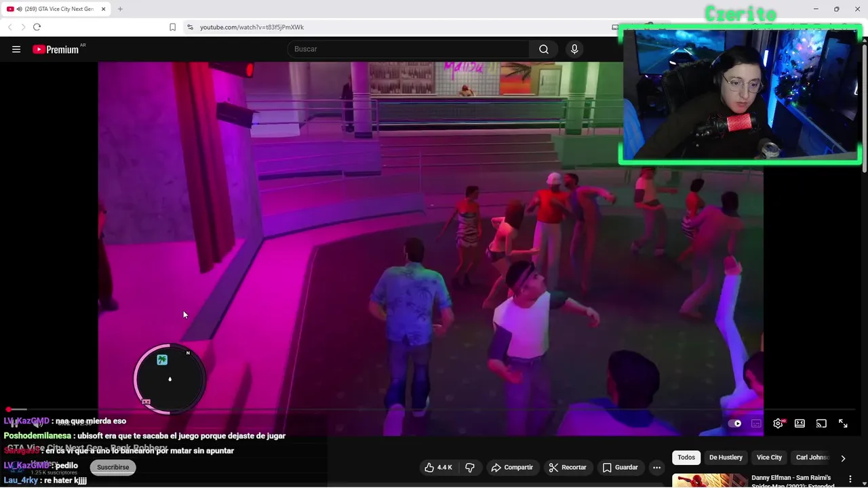This screenshot has width=868, height=488.
Task: Select the GTA Vice City Next Gen tab
Action: tap(56, 9)
